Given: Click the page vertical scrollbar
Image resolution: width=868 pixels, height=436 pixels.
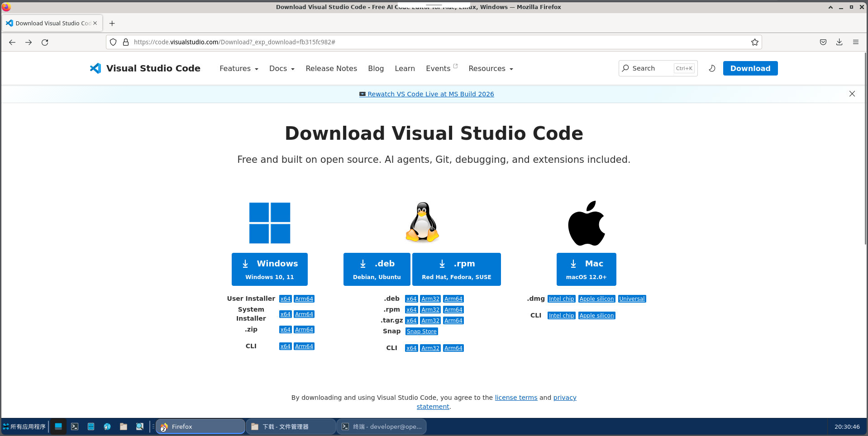Looking at the screenshot, I should click(866, 149).
